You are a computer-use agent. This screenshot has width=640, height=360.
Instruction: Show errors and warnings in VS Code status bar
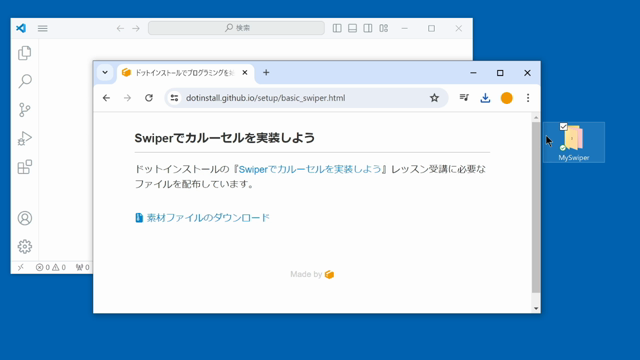click(x=51, y=267)
